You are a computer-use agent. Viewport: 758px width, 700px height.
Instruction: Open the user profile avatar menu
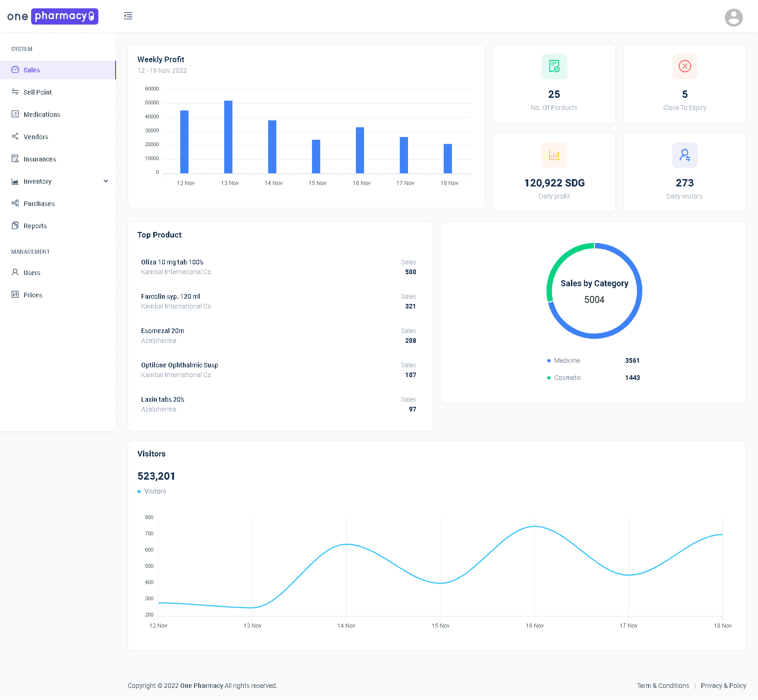click(733, 18)
